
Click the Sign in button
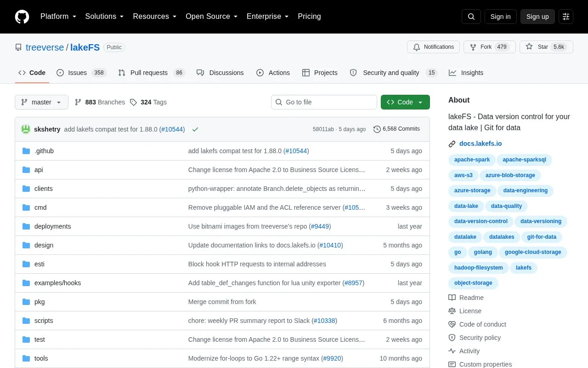(500, 17)
